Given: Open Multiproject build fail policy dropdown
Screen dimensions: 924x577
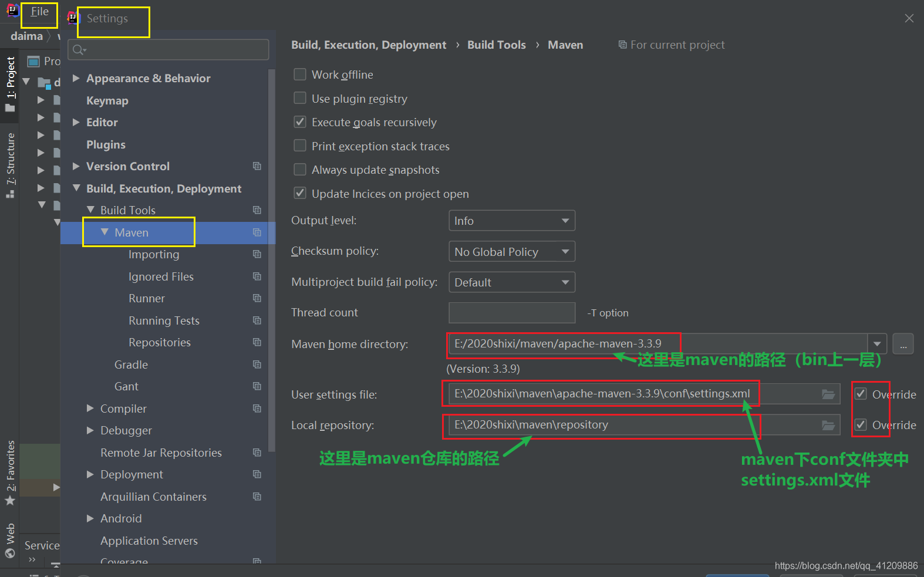Looking at the screenshot, I should [x=512, y=282].
